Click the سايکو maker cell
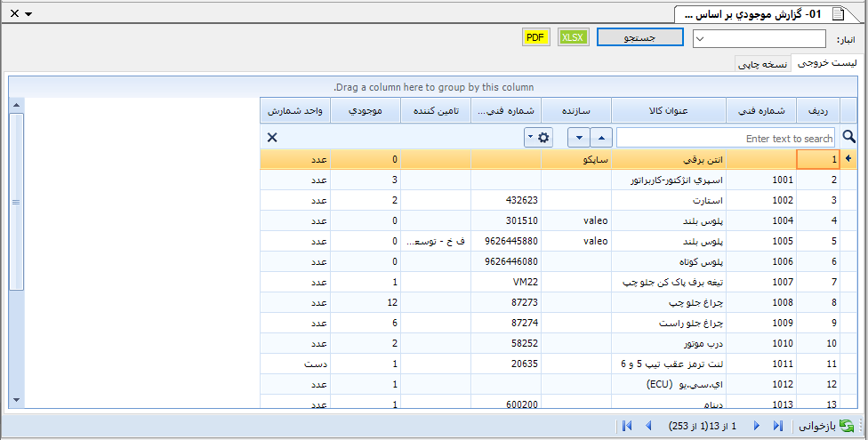This screenshot has height=440, width=868. [x=576, y=159]
